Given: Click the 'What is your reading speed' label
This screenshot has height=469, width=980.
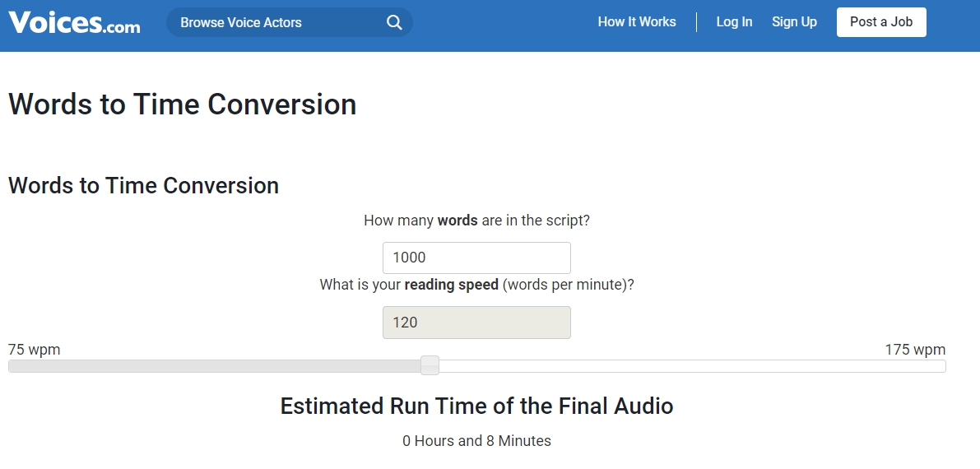Looking at the screenshot, I should pyautogui.click(x=476, y=285).
